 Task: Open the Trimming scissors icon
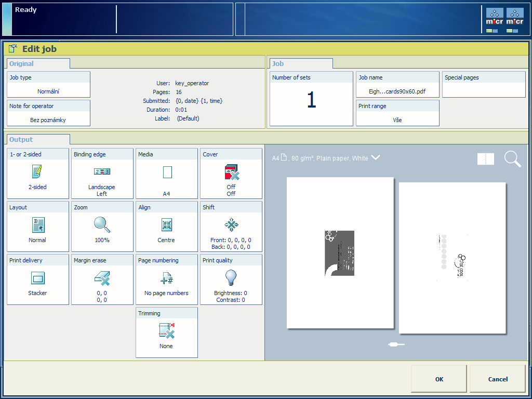point(166,330)
